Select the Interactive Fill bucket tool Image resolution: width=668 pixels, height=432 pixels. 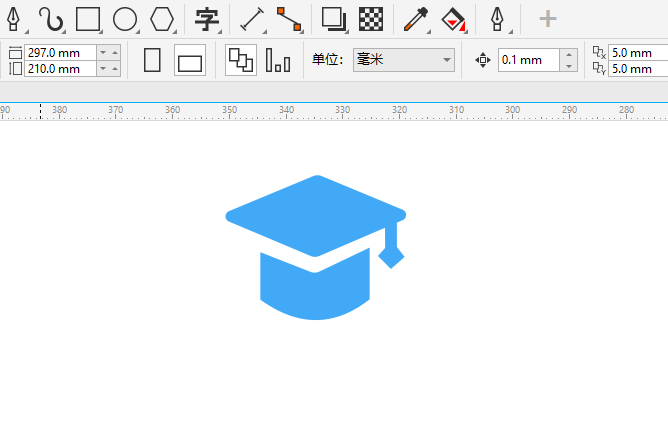(x=453, y=20)
